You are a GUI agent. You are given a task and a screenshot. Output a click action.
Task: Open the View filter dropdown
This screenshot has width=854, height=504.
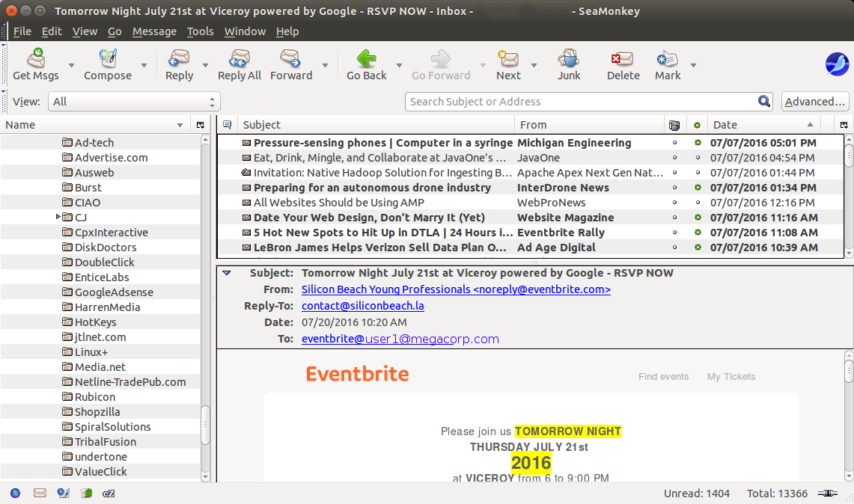[x=134, y=102]
